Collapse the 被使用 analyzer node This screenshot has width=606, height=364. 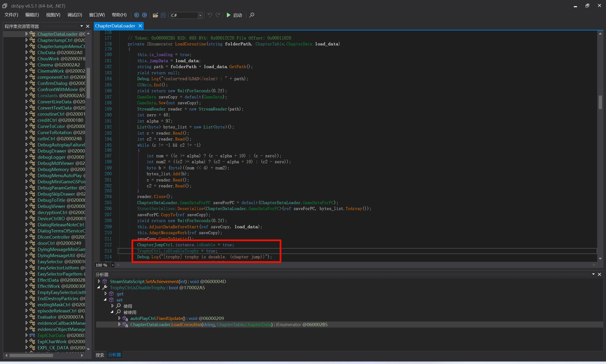[112, 312]
